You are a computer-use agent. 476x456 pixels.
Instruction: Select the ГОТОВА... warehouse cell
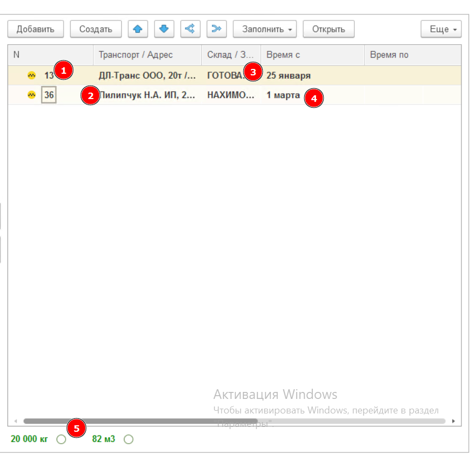coord(232,75)
